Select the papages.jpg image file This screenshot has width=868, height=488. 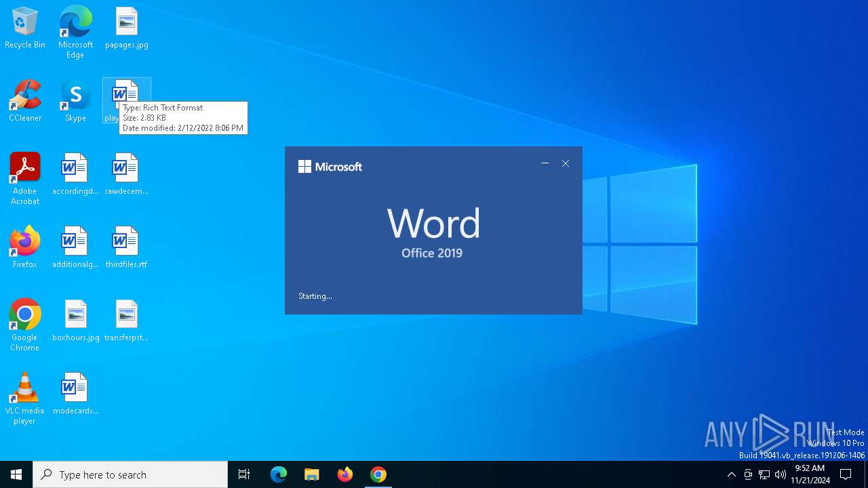click(x=127, y=28)
